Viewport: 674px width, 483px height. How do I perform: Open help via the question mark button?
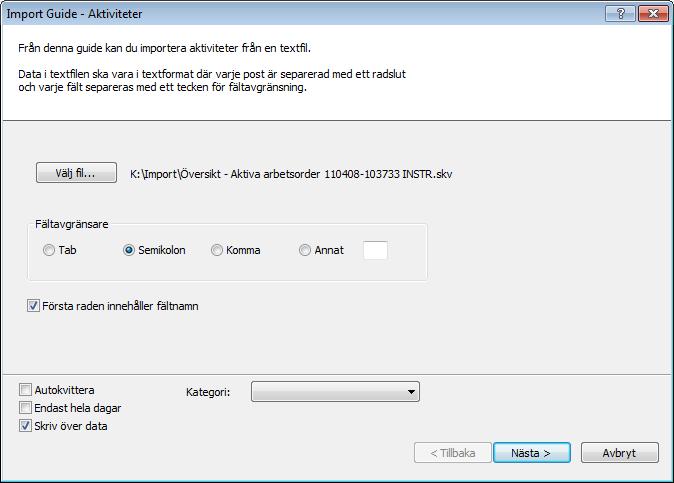point(620,14)
